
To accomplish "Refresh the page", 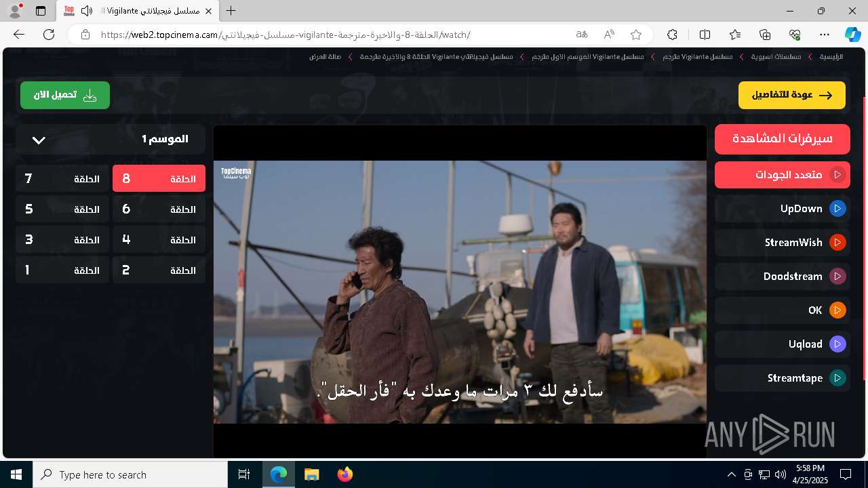I will click(x=49, y=35).
